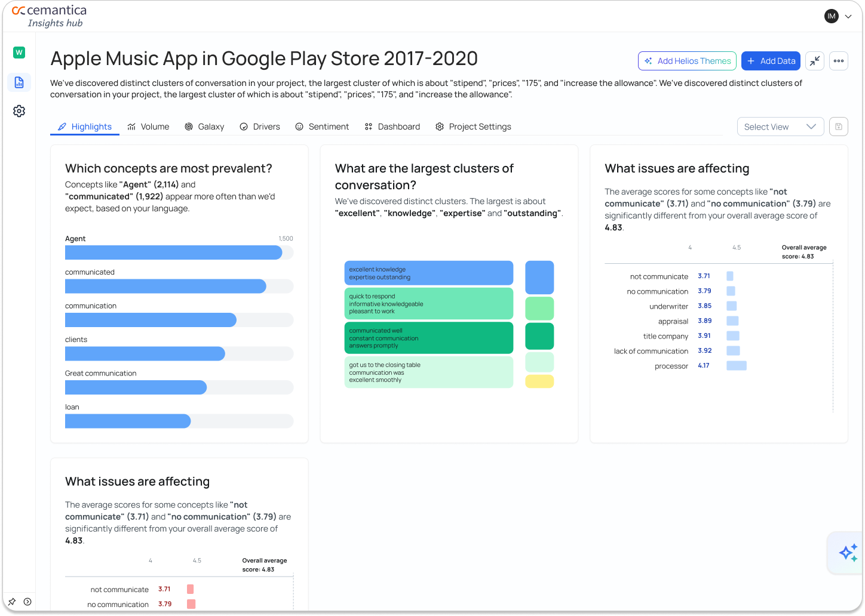Select the closing table cluster

tap(429, 372)
